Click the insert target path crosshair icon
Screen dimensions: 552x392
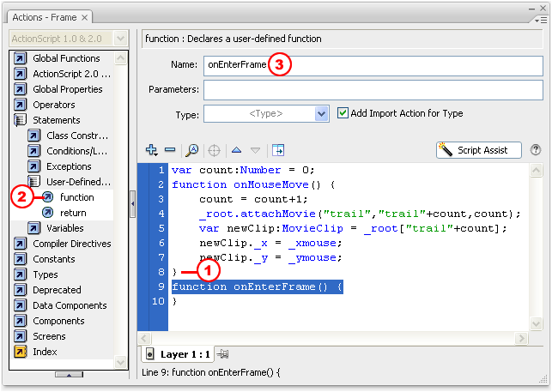point(215,150)
